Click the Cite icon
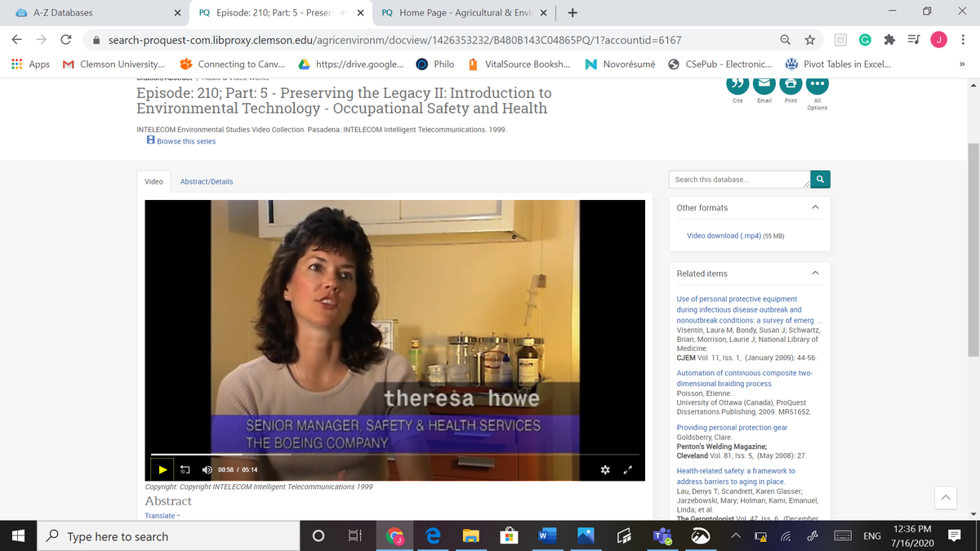 737,84
